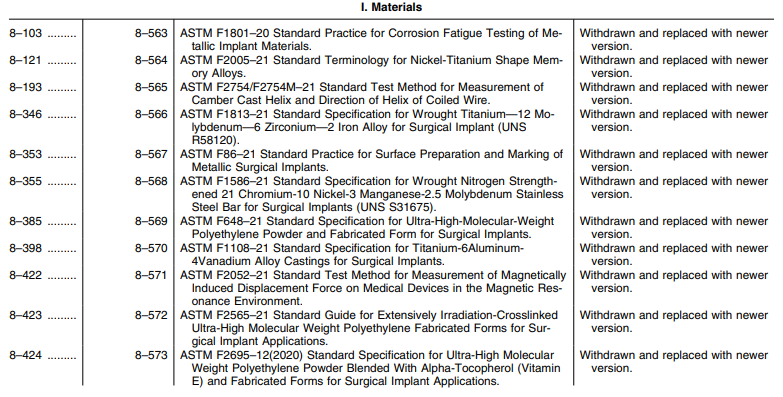Viewport: 783px width, 397px height.
Task: Click old recognition number 8–121
Action: click(25, 60)
